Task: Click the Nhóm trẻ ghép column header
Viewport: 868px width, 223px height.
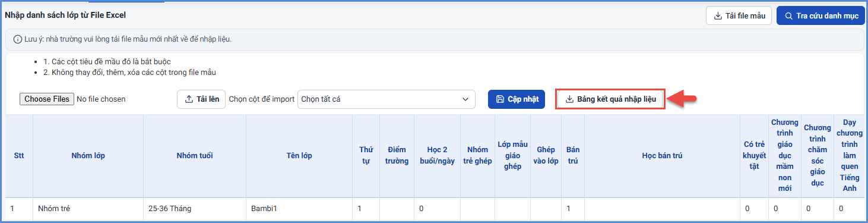Action: coord(477,156)
